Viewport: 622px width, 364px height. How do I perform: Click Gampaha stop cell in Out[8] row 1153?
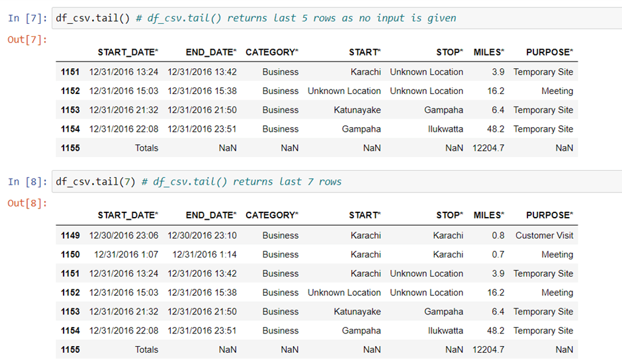443,312
